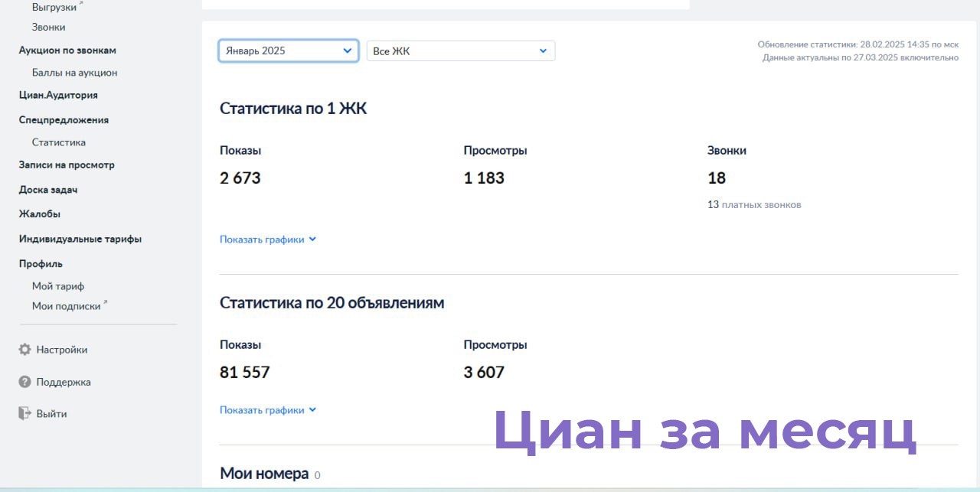Open Спецпредложения section

pos(64,120)
